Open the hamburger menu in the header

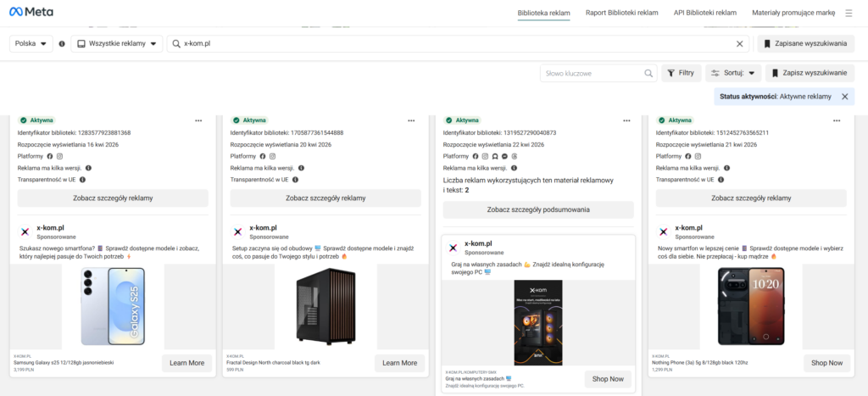(x=849, y=13)
